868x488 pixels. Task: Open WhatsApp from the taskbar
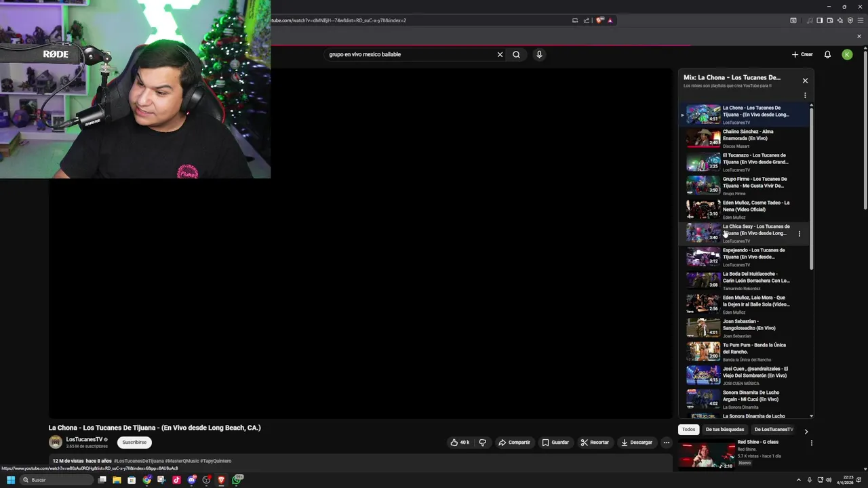237,480
